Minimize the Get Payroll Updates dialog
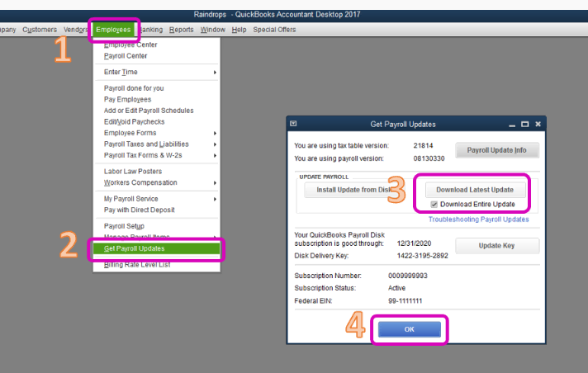Image resolution: width=588 pixels, height=373 pixels. point(512,125)
